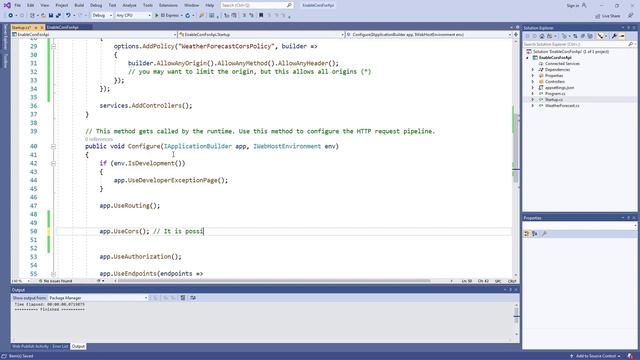Click the Navigate Backward toolbar icon
This screenshot has height=360, width=640.
coord(11,16)
